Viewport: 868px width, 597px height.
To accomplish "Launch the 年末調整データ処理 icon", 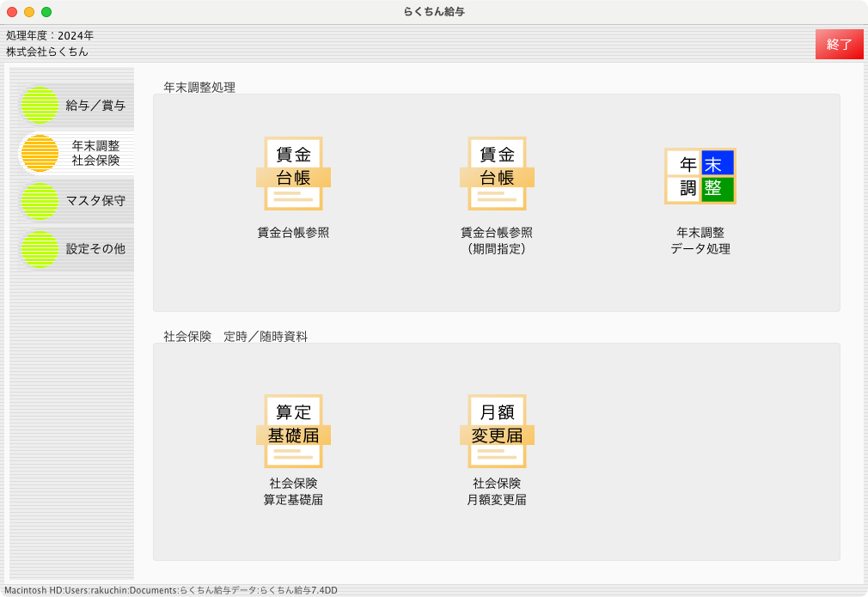I will coord(700,176).
